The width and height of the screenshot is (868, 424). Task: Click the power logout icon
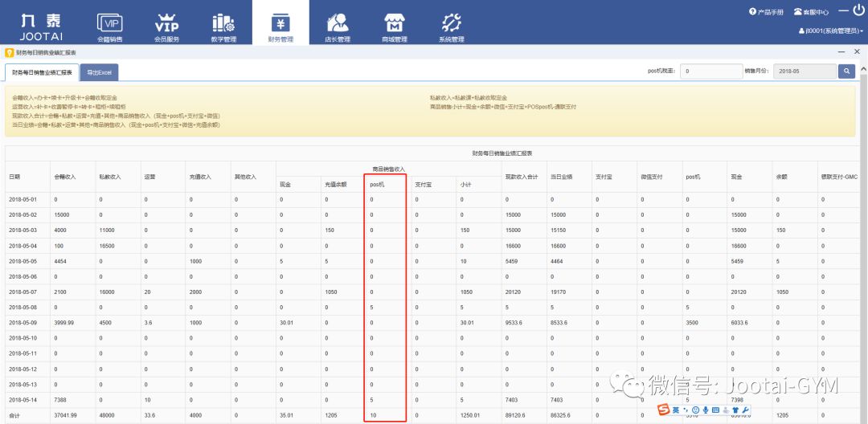(858, 10)
